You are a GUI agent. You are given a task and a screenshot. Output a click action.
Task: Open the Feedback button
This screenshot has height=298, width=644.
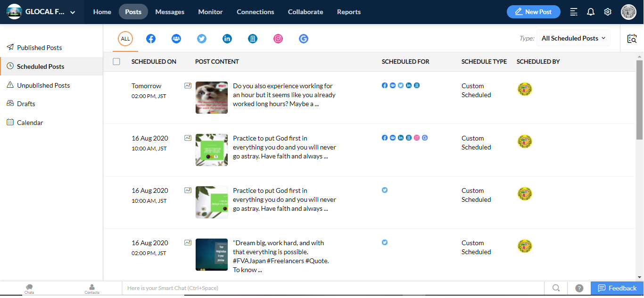coord(617,288)
